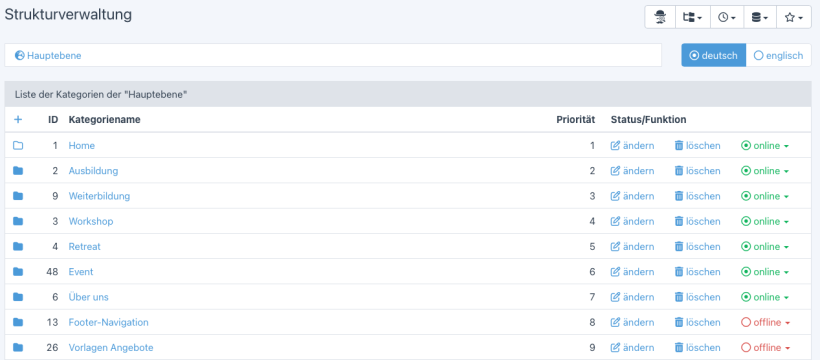The image size is (820, 360).
Task: Click the plus icon to add category
Action: 18,120
